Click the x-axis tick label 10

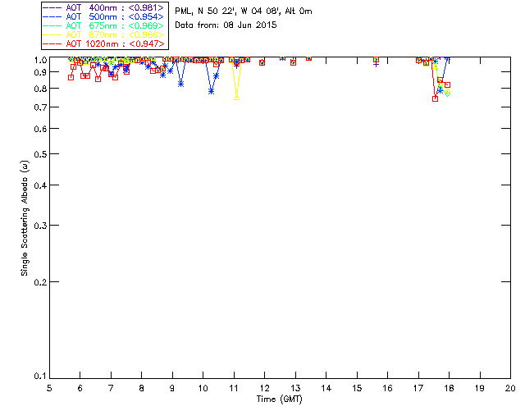[203, 388]
